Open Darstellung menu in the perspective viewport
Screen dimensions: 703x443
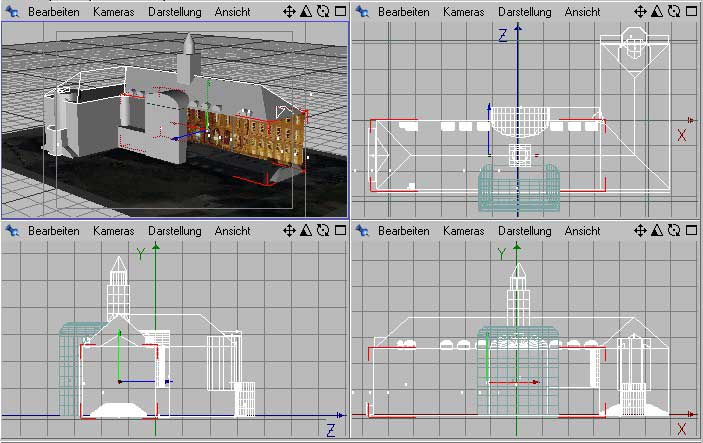[175, 12]
